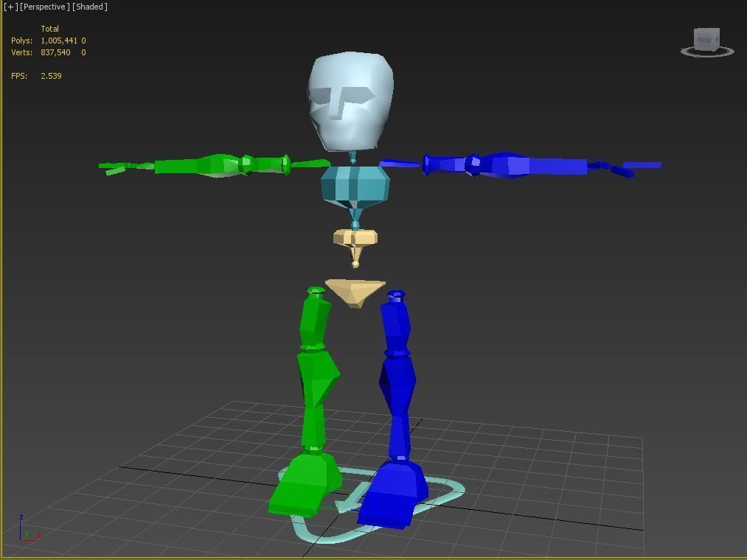The width and height of the screenshot is (747, 560).
Task: Click the FPS value 2.539
Action: (51, 76)
